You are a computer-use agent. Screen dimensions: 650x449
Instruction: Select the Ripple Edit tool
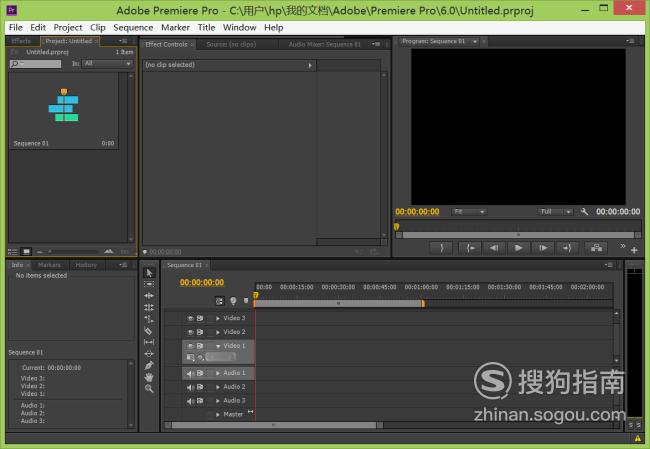coord(149,296)
